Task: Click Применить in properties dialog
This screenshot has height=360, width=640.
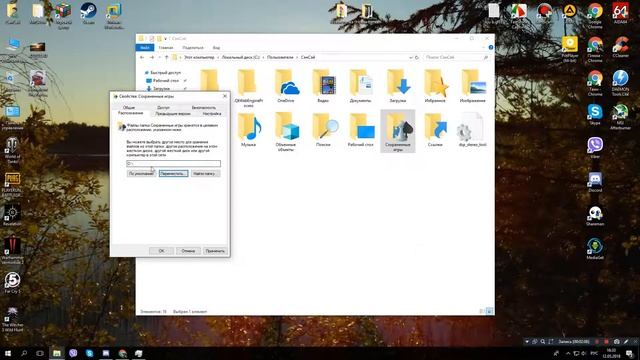Action: pyautogui.click(x=215, y=251)
